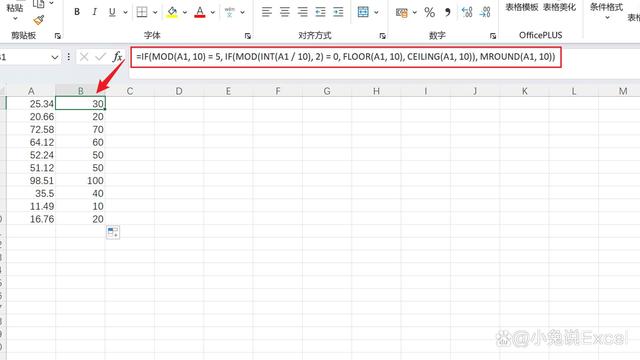Click the Borders icon
The height and width of the screenshot is (360, 640).
coord(142,12)
